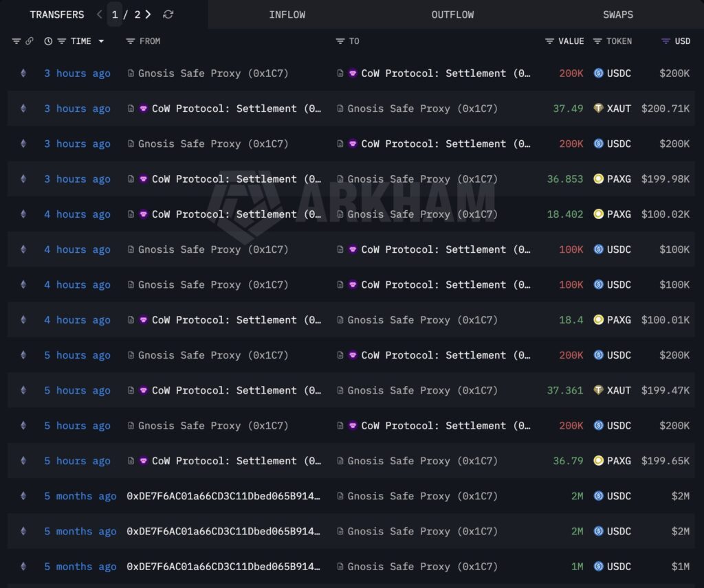Go to the previous transfers page
The image size is (704, 588).
(99, 14)
